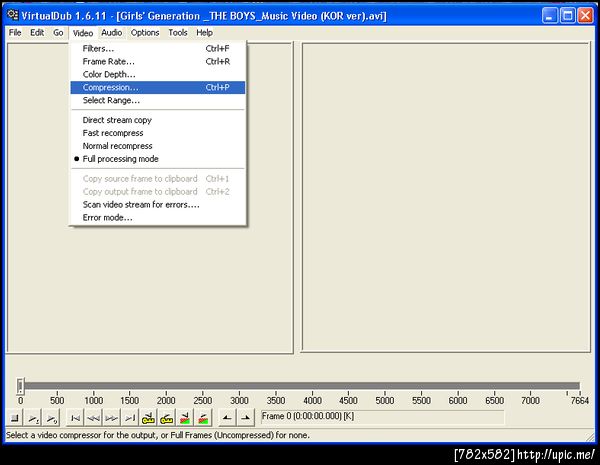Viewport: 600px width, 465px height.
Task: Step backward one frame
Action: click(x=94, y=418)
